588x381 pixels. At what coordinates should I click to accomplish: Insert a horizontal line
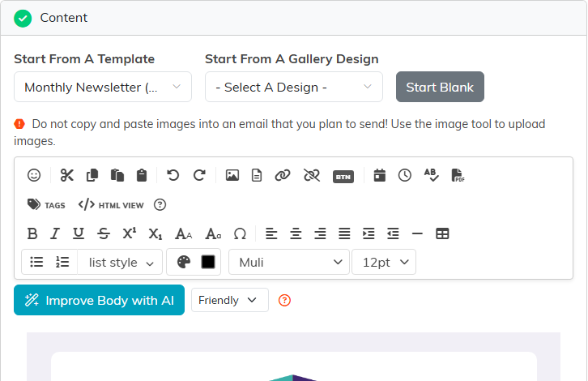417,233
